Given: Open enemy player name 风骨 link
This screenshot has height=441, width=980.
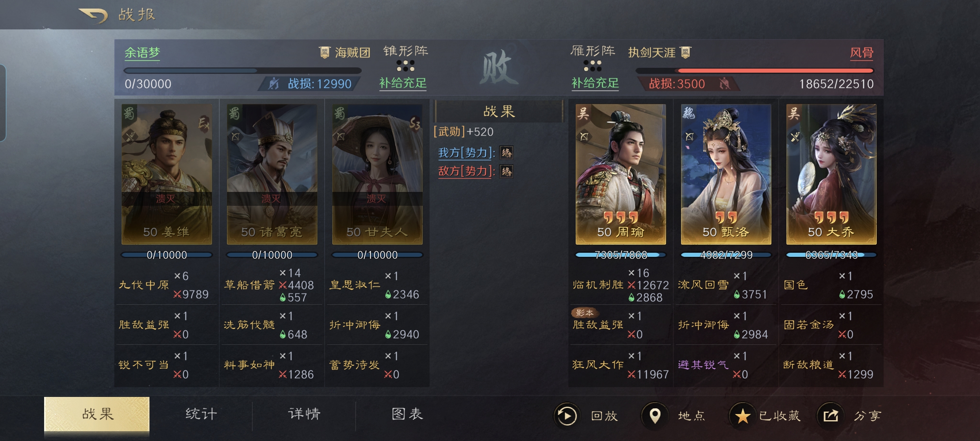Looking at the screenshot, I should [862, 53].
